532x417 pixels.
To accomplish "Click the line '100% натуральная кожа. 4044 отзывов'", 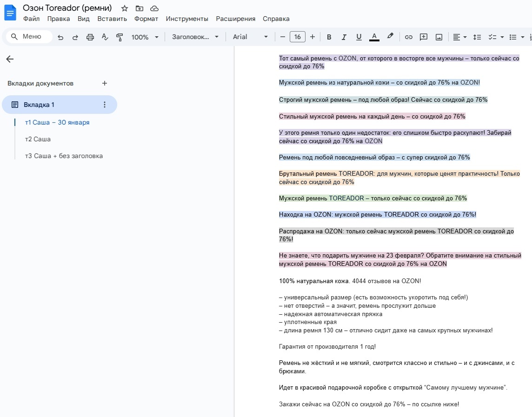I will click(350, 281).
